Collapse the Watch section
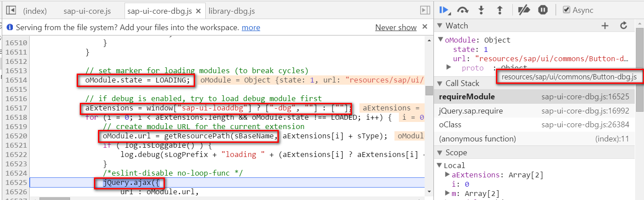The width and height of the screenshot is (644, 200). click(x=440, y=26)
